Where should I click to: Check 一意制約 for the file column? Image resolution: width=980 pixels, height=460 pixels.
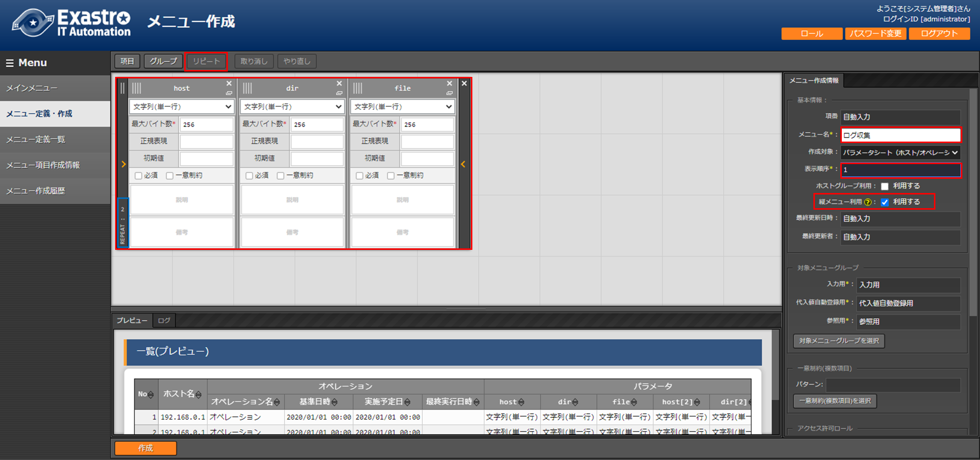coord(391,175)
